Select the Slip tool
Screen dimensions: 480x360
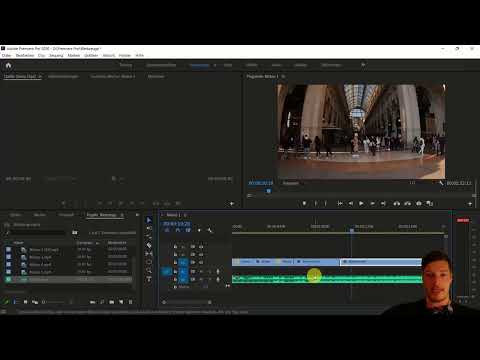coord(149,254)
